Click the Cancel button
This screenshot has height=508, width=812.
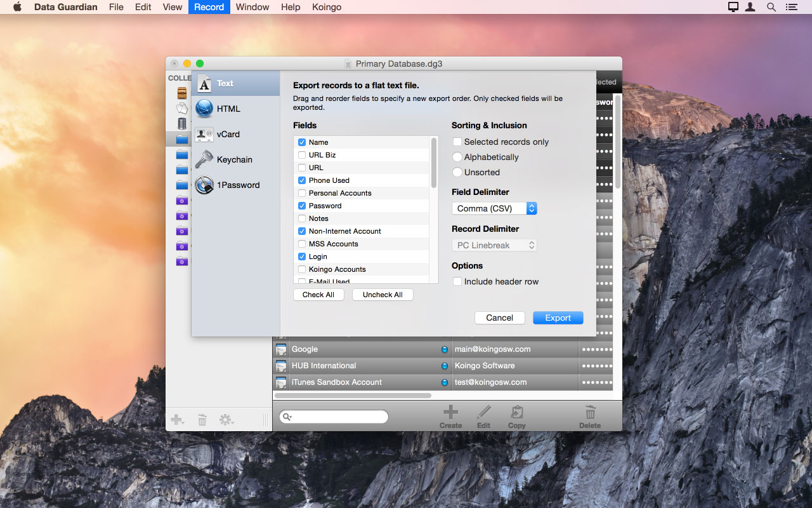499,317
